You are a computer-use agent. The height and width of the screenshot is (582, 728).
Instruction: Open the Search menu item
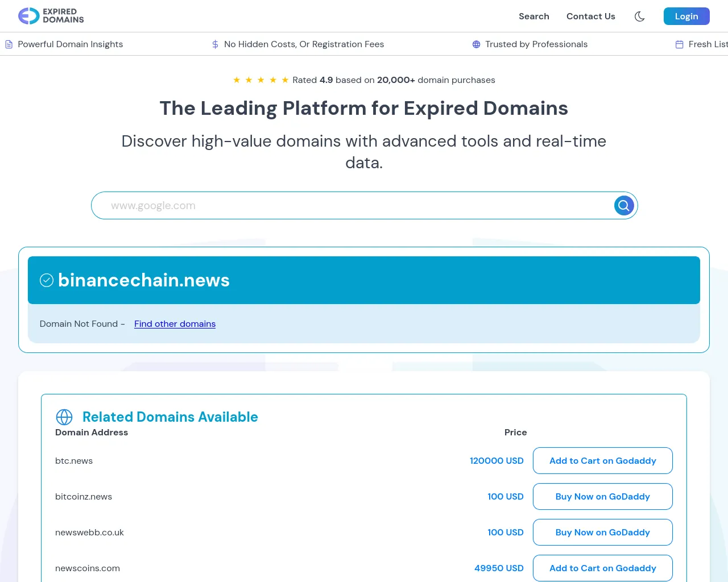coord(534,16)
